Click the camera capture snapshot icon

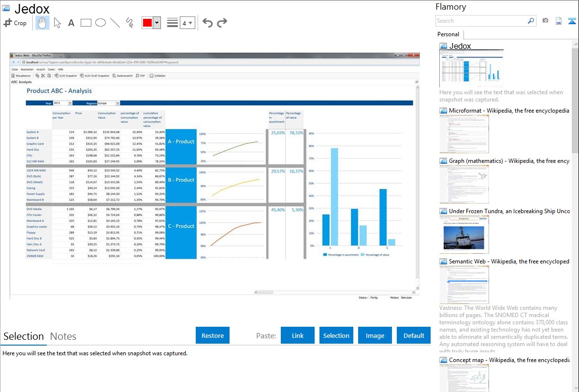point(545,21)
